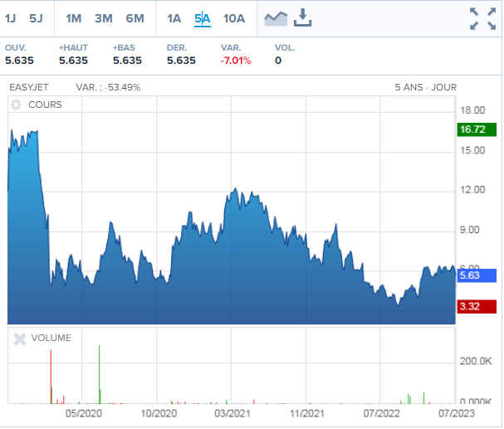The image size is (504, 429).
Task: Click the 05/2020 date axis label
Action: 84,413
